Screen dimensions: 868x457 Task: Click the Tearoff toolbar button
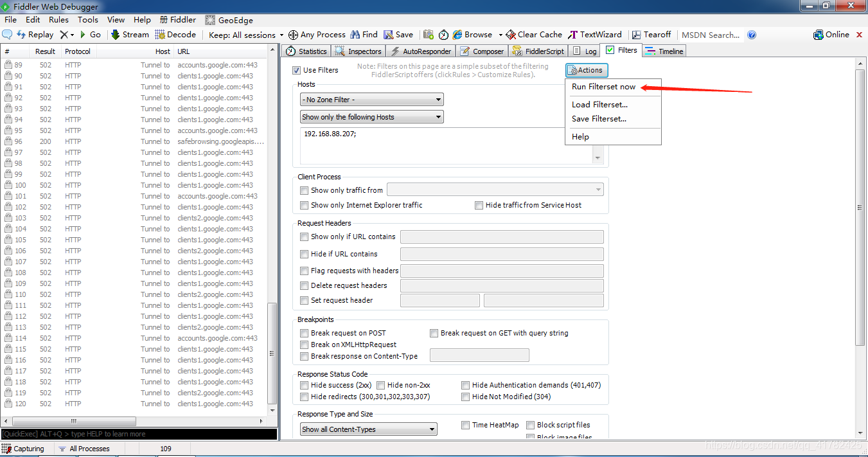tap(651, 35)
